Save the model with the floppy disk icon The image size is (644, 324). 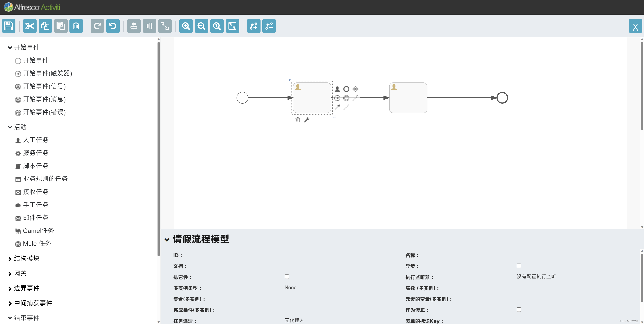pos(9,26)
